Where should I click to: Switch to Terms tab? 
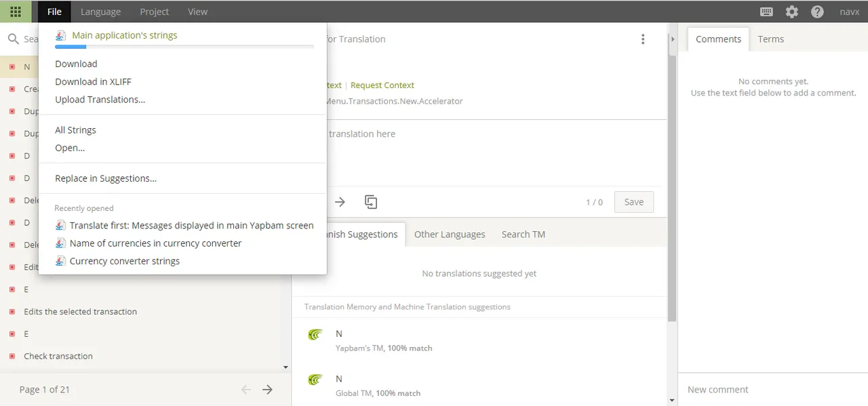tap(771, 39)
